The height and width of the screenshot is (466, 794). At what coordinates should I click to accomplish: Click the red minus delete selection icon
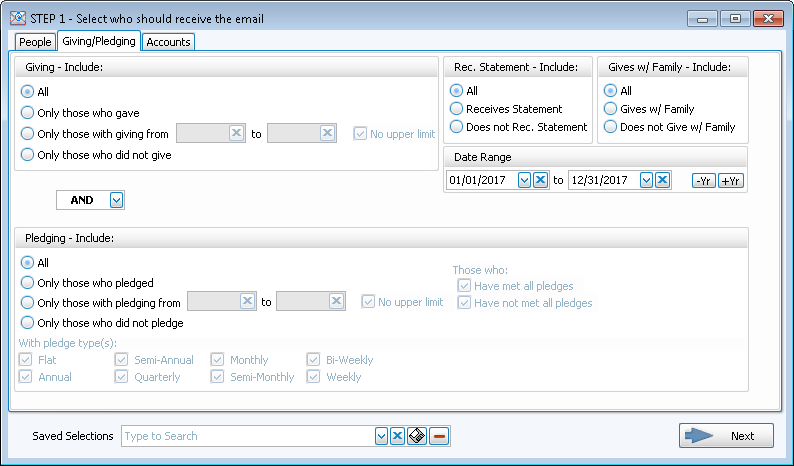coord(439,436)
